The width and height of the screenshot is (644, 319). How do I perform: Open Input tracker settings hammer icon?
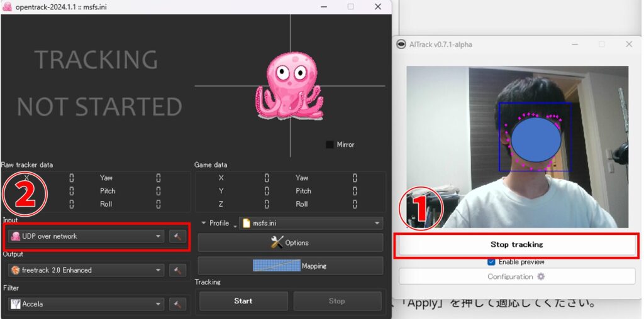(x=177, y=236)
